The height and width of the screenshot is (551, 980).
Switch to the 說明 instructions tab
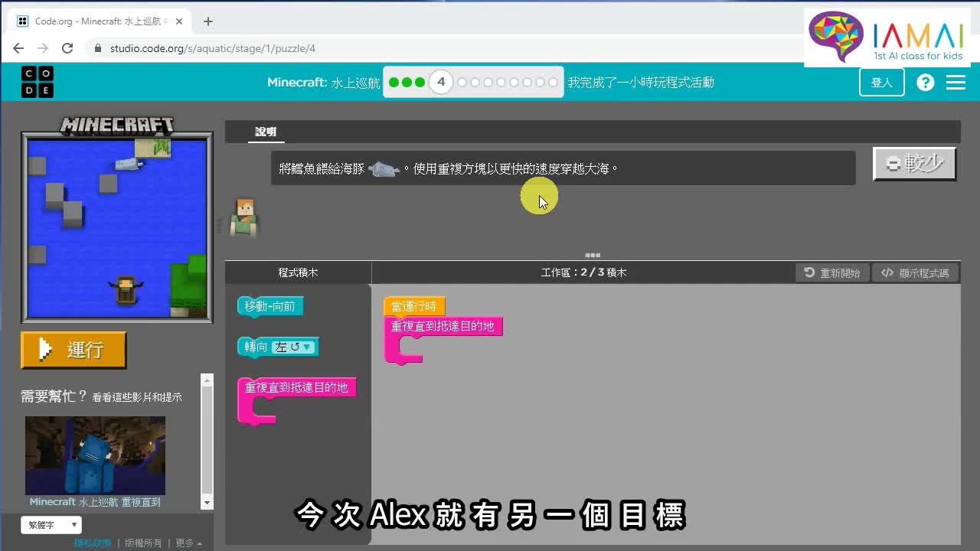(266, 132)
